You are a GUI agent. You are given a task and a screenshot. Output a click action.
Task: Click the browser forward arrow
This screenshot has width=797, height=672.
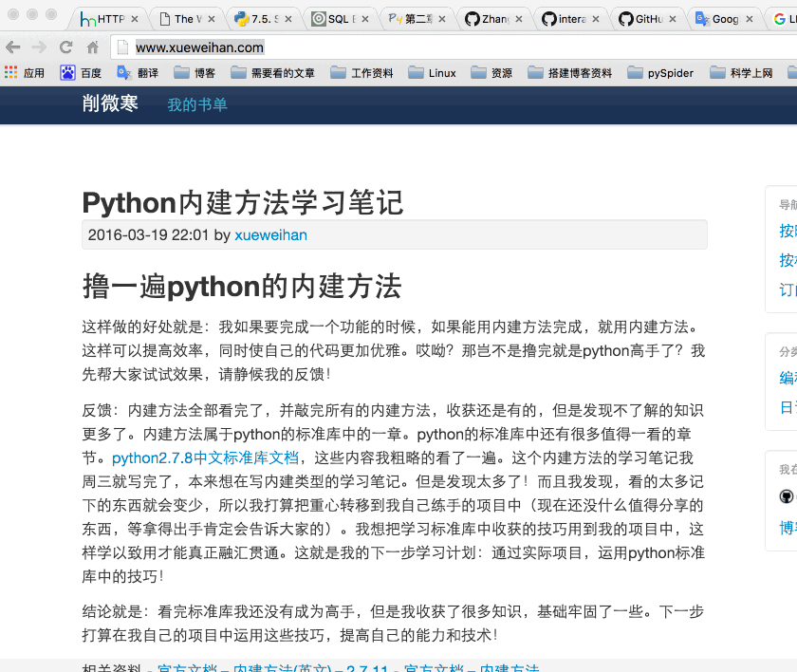pos(39,47)
